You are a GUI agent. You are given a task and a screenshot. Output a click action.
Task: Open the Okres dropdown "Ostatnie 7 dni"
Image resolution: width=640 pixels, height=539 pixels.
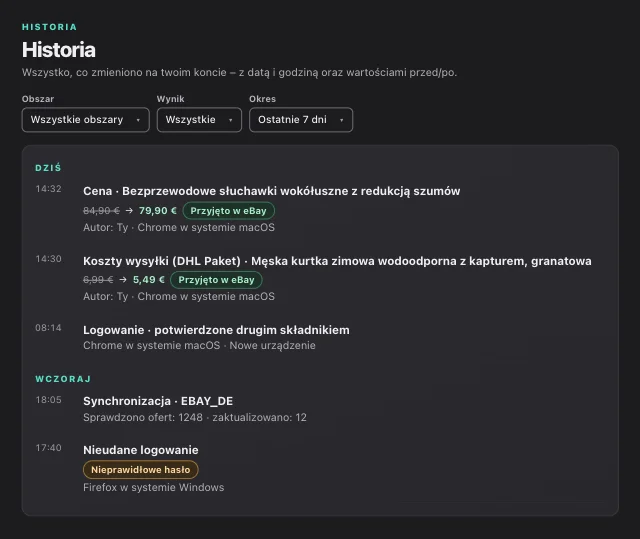point(301,120)
